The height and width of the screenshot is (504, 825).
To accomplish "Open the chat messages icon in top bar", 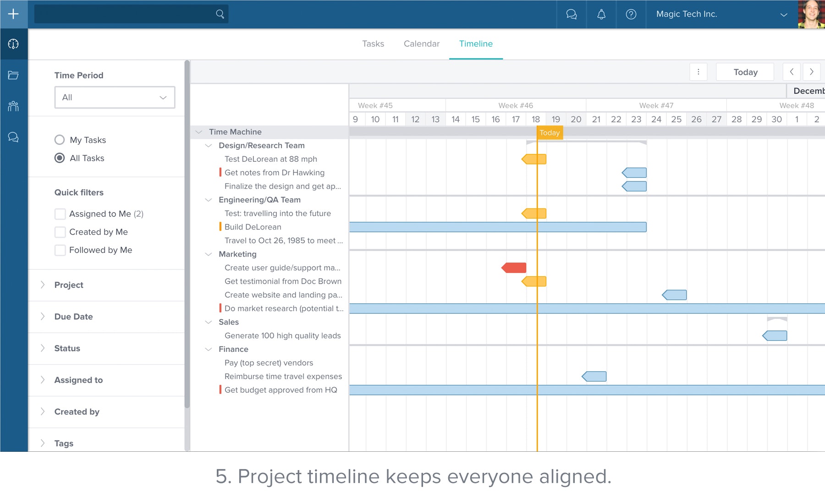I will click(x=571, y=14).
